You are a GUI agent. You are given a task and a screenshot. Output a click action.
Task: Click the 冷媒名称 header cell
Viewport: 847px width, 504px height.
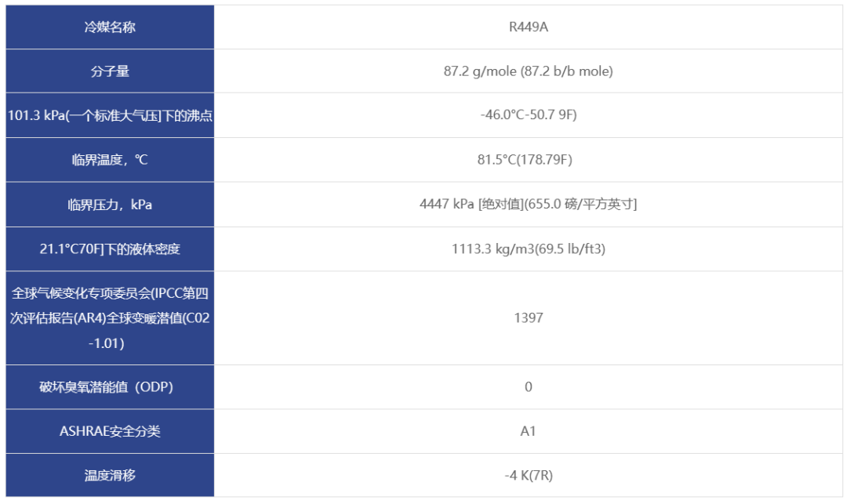click(110, 27)
